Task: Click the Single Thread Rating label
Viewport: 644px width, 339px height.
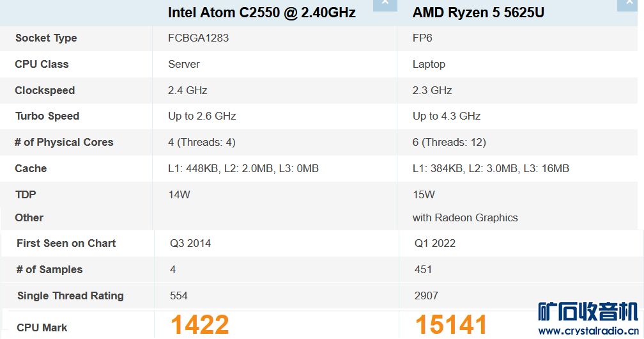Action: point(70,296)
